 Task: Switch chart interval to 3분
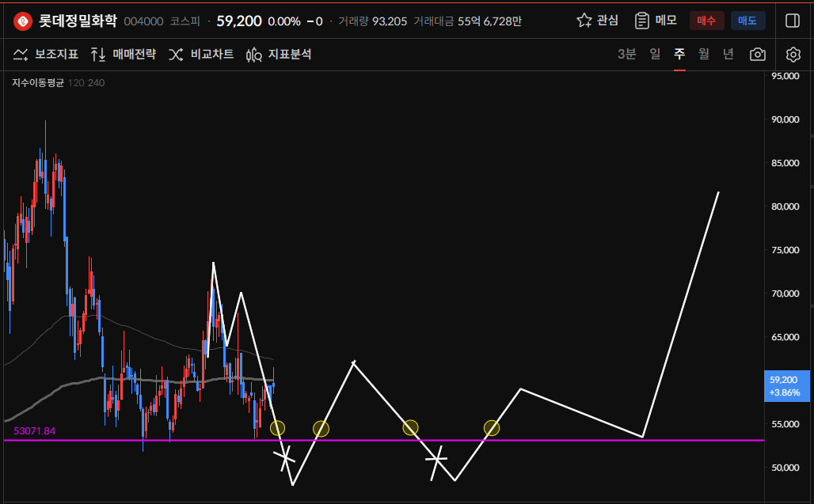pos(626,54)
